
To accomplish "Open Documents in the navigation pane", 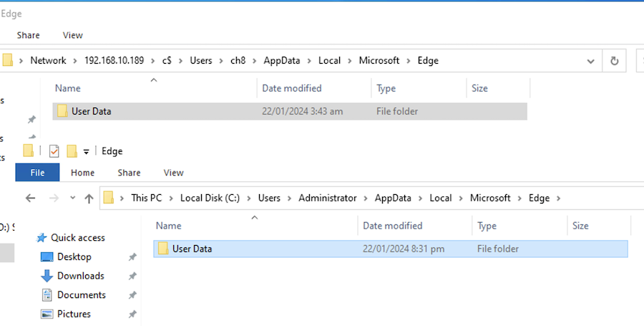I will click(x=81, y=295).
